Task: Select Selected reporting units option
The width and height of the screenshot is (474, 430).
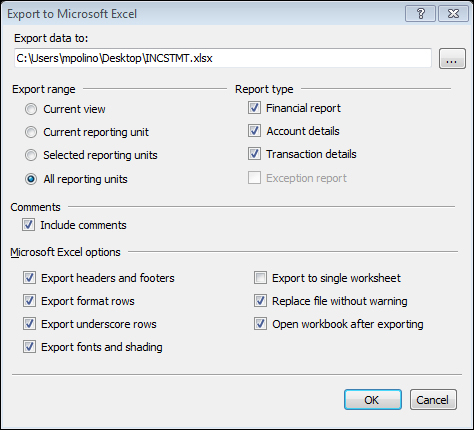Action: tap(31, 155)
